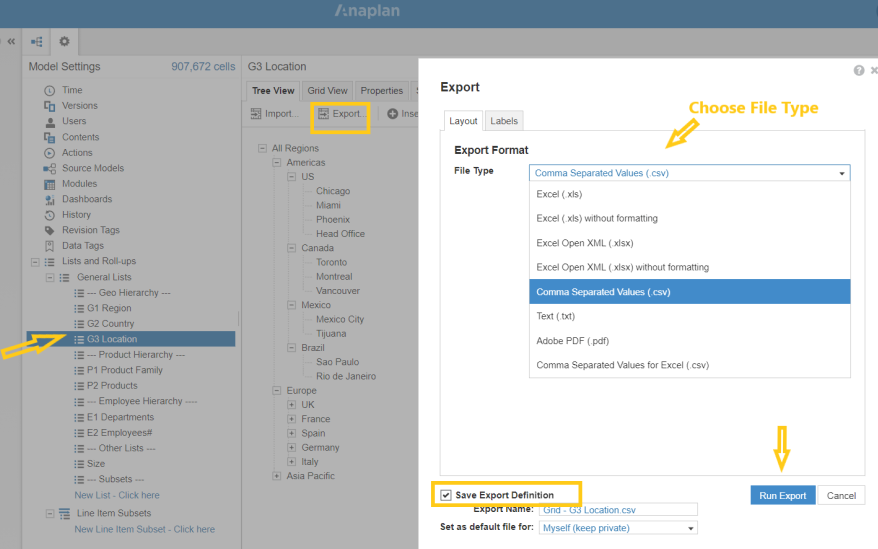Collapse sidebar with double chevron icon
Viewport: 878px width, 549px height.
pos(11,41)
